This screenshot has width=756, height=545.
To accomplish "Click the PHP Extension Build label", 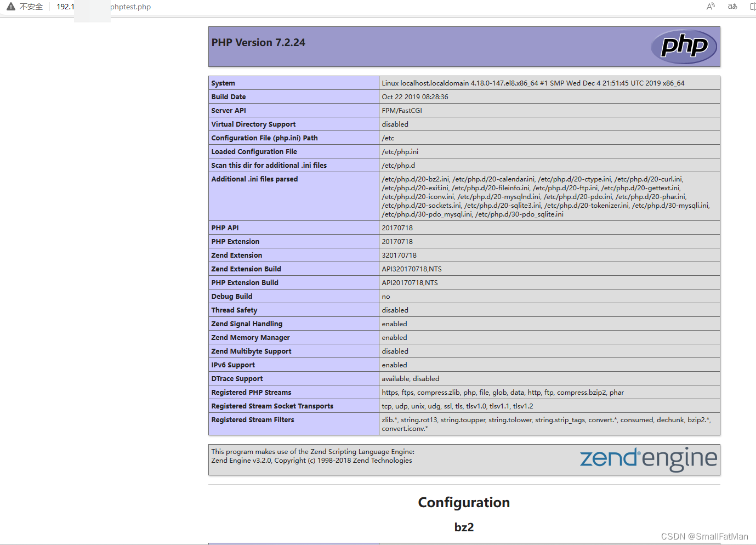I will click(245, 282).
